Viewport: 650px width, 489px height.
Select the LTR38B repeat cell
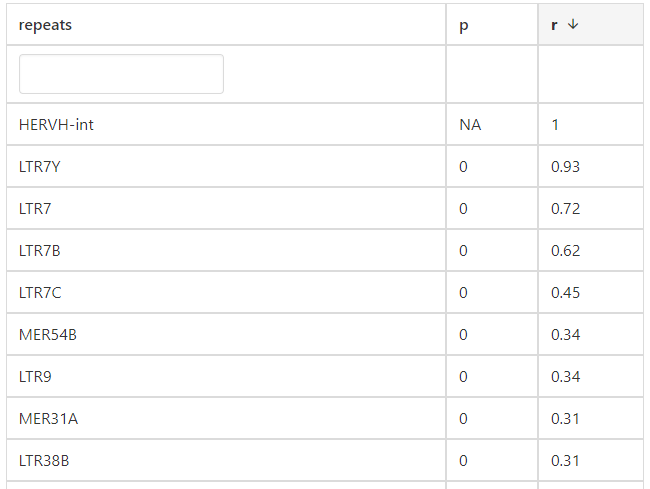(x=44, y=461)
